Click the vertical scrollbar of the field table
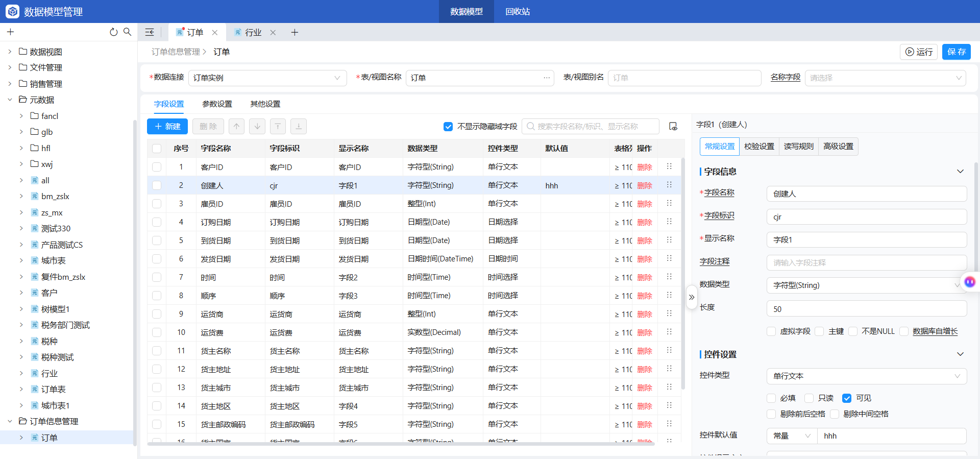 [683, 273]
